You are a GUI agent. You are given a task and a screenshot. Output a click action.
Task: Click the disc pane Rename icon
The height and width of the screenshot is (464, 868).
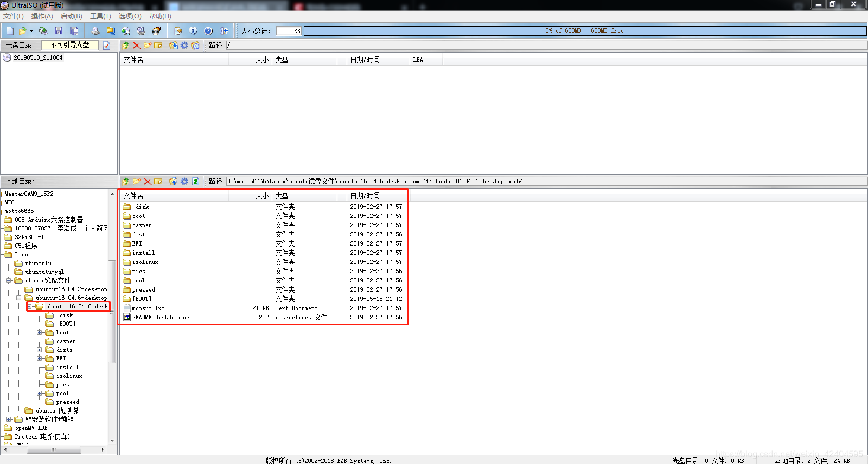[158, 46]
